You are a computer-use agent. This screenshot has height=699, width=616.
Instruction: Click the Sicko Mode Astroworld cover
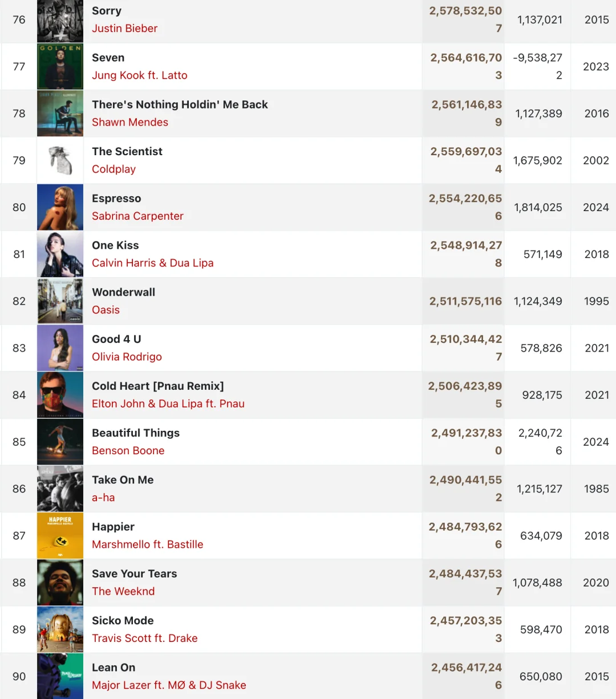pyautogui.click(x=60, y=629)
